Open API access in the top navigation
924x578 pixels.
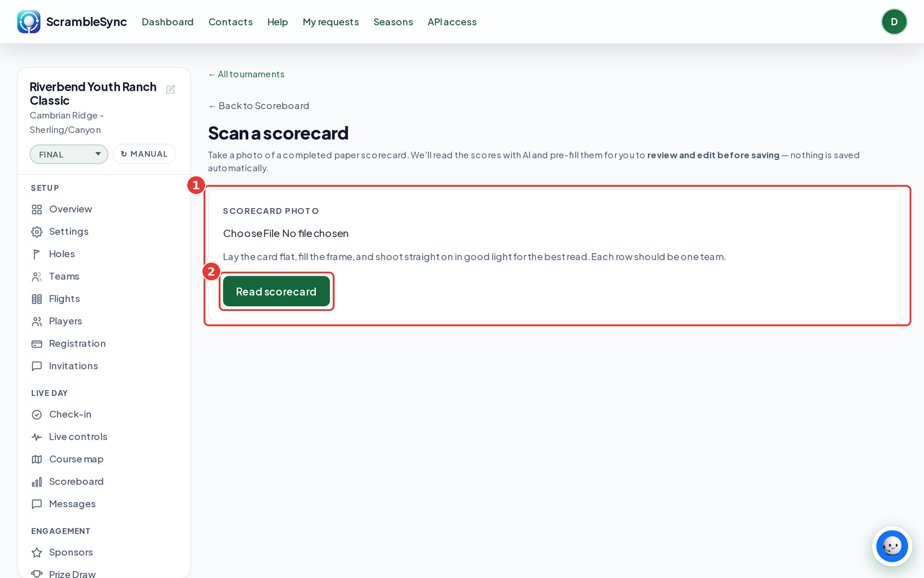click(452, 22)
